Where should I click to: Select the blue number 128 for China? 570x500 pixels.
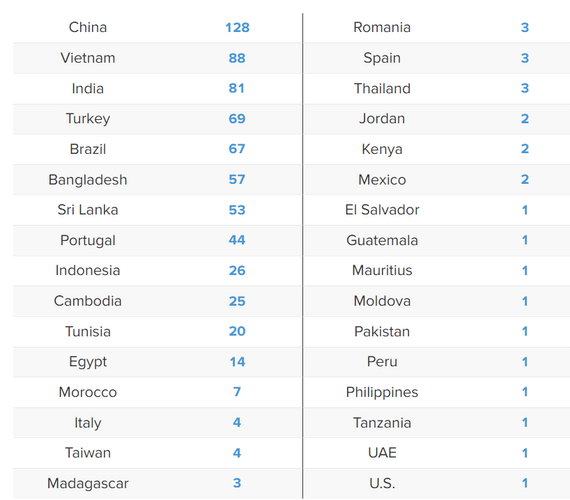pyautogui.click(x=237, y=28)
